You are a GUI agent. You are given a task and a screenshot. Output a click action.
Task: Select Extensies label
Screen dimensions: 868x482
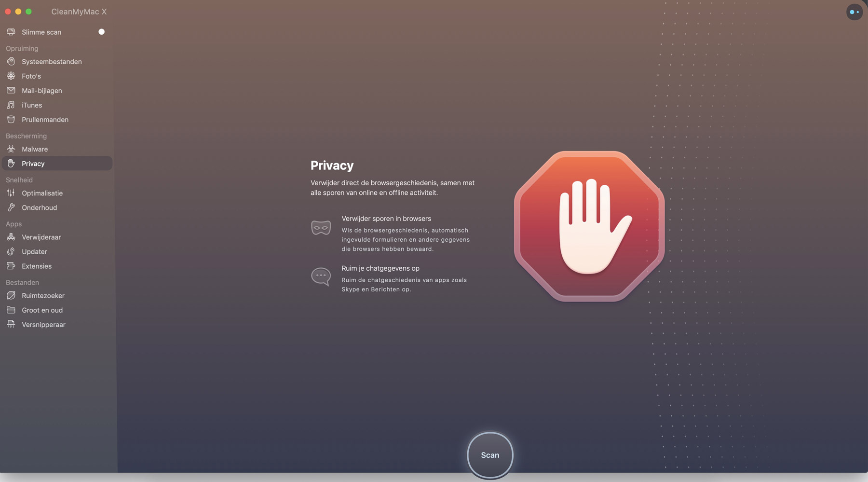tap(37, 266)
